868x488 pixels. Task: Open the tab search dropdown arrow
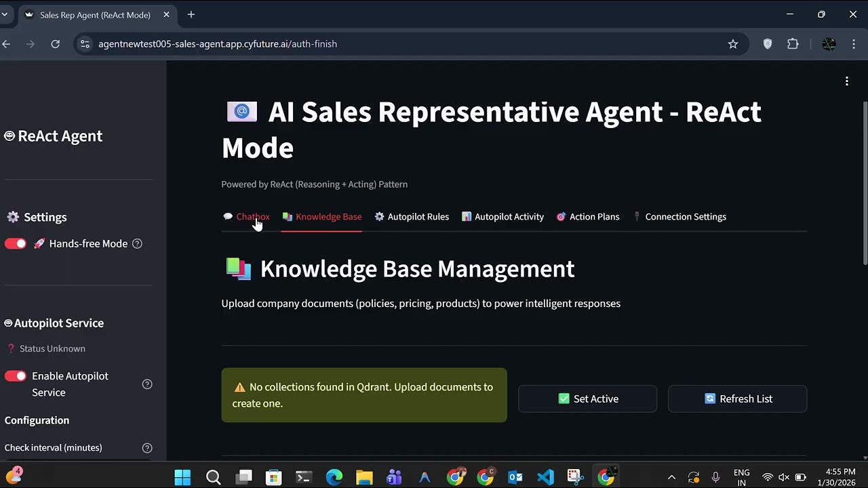tap(5, 15)
